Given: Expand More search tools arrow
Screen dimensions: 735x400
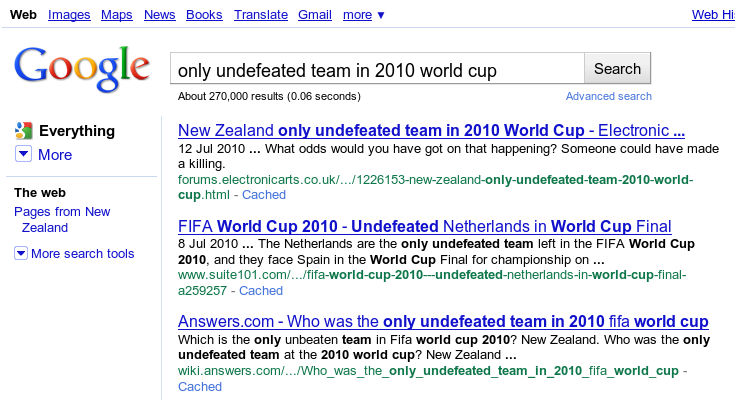Looking at the screenshot, I should click(21, 253).
